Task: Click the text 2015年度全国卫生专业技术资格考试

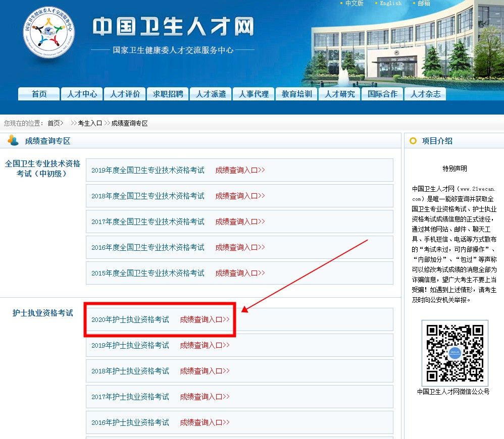Action: click(x=148, y=273)
